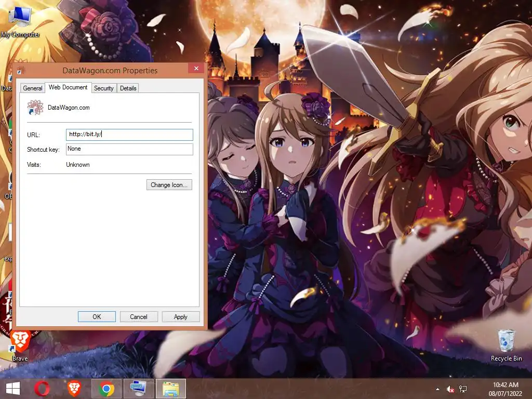Image resolution: width=532 pixels, height=399 pixels.
Task: Select the Web Document tab
Action: point(68,87)
